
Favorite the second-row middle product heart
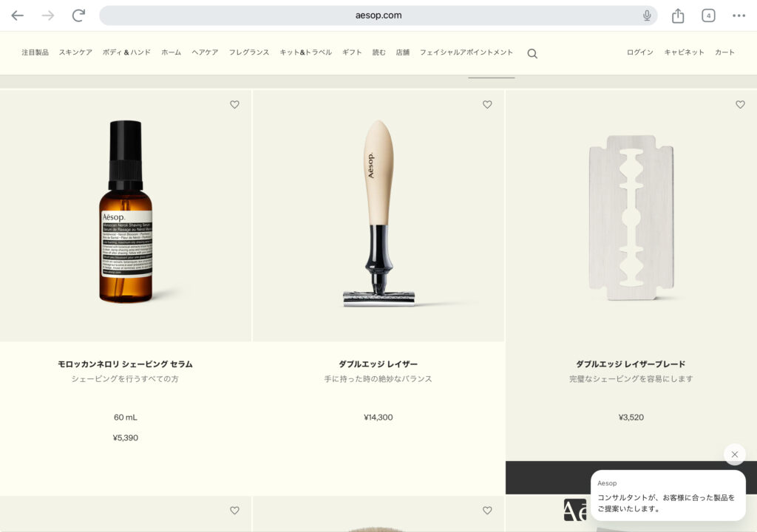(487, 511)
